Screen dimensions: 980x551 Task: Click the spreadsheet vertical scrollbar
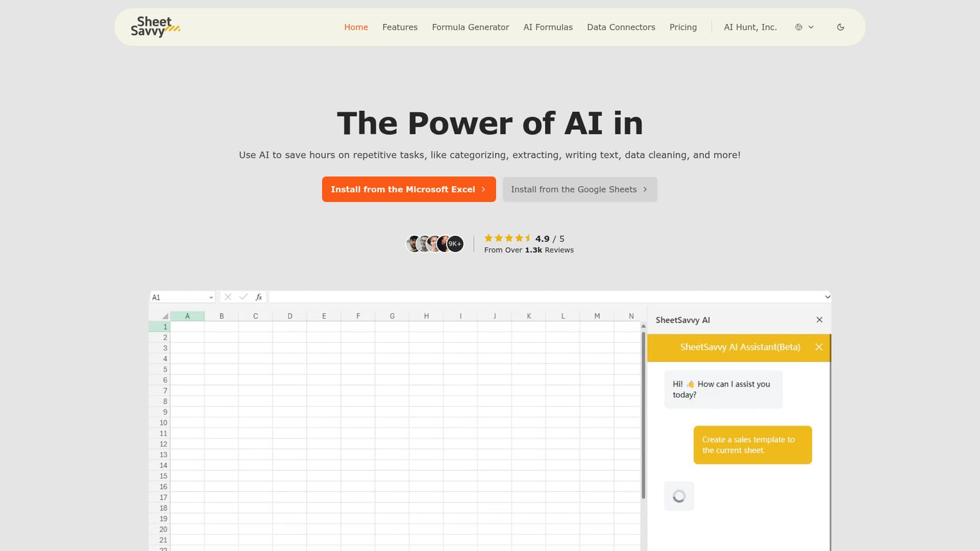click(643, 416)
